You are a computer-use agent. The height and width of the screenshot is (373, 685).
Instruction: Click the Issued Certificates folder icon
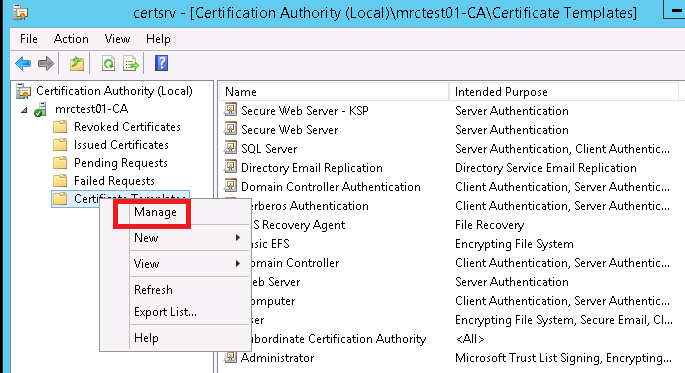click(x=60, y=145)
